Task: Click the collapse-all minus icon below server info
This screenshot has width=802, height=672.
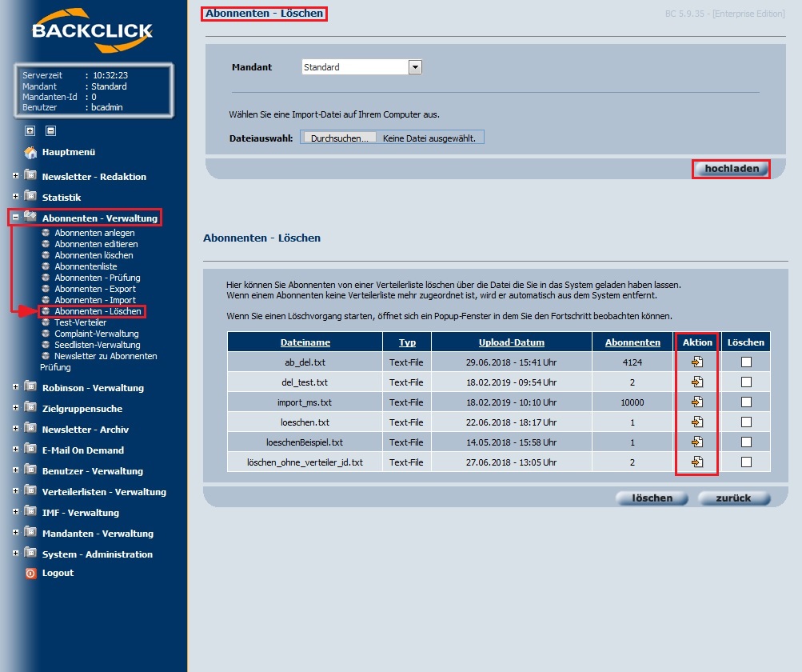Action: (50, 130)
